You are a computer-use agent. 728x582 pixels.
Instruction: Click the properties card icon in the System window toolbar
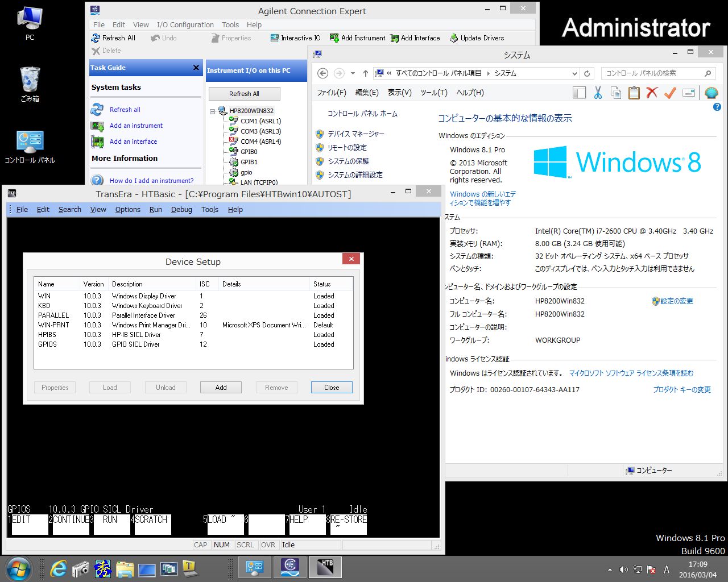click(x=689, y=93)
